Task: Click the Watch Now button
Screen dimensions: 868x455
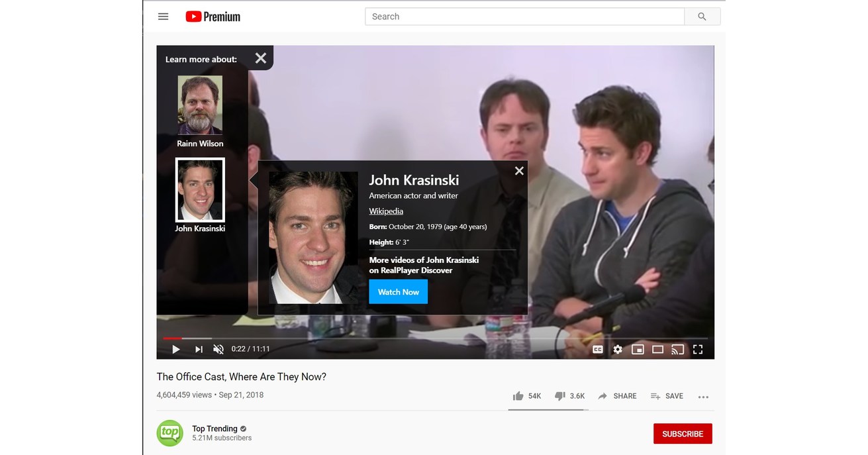Action: coord(399,292)
